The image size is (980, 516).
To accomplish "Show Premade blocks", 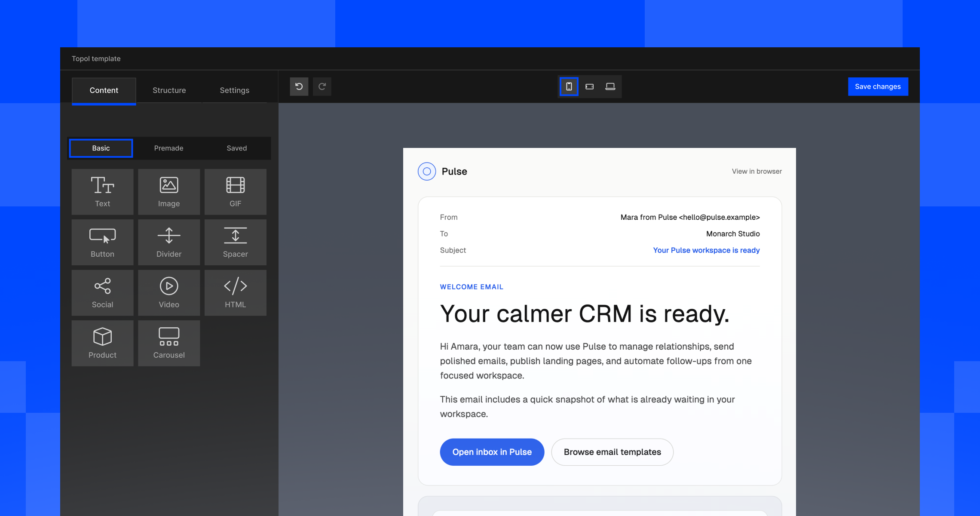I will coord(169,148).
